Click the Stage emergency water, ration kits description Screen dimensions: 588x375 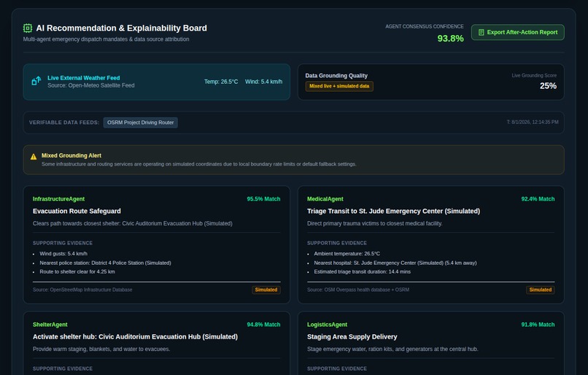coord(392,349)
